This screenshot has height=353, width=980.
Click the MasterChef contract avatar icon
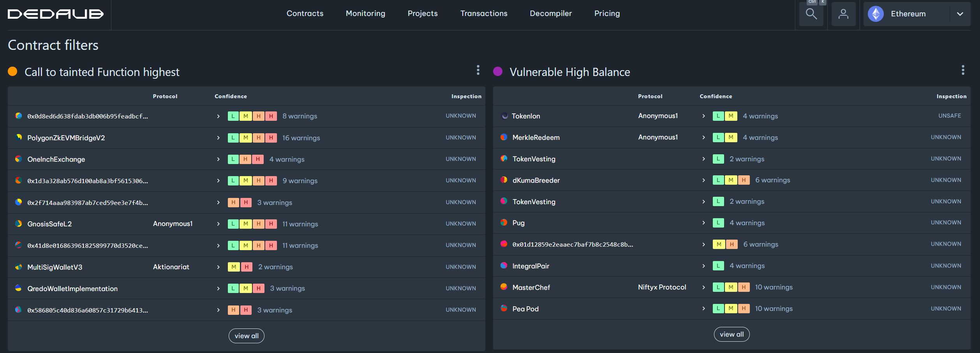point(504,287)
